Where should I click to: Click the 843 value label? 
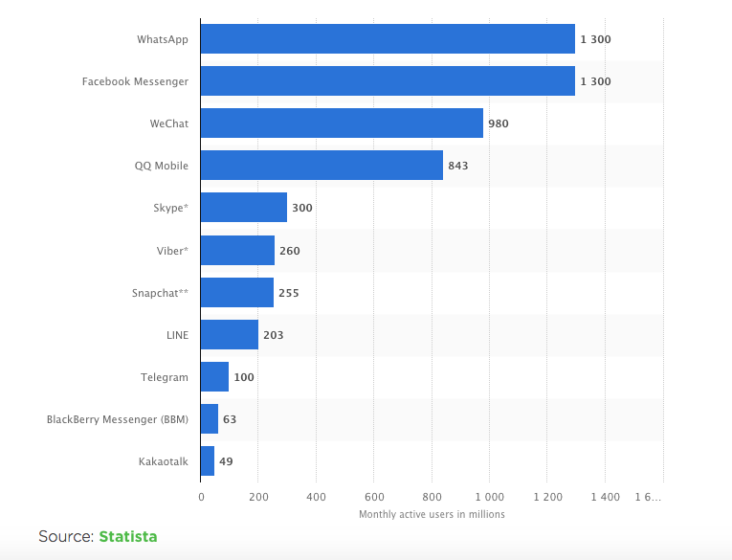point(458,166)
